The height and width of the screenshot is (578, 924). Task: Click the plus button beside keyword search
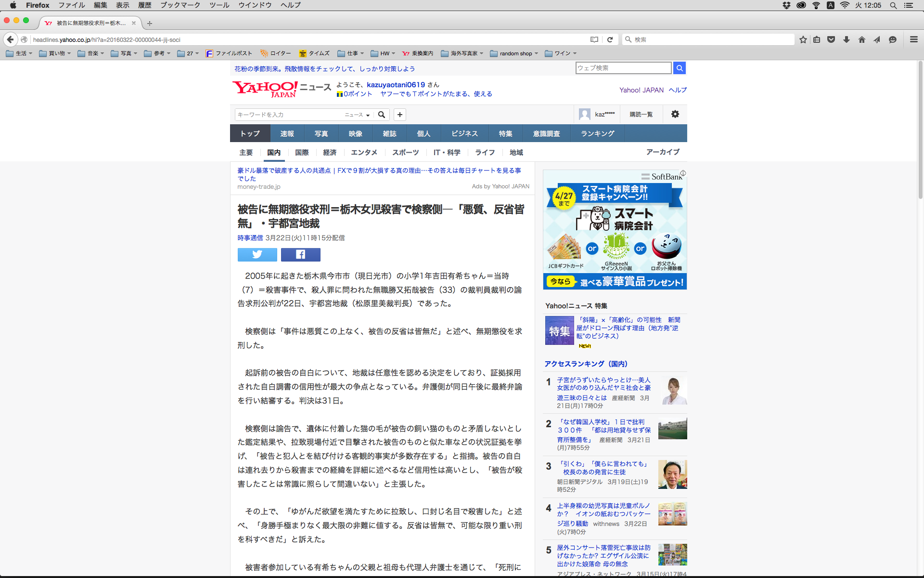click(399, 114)
